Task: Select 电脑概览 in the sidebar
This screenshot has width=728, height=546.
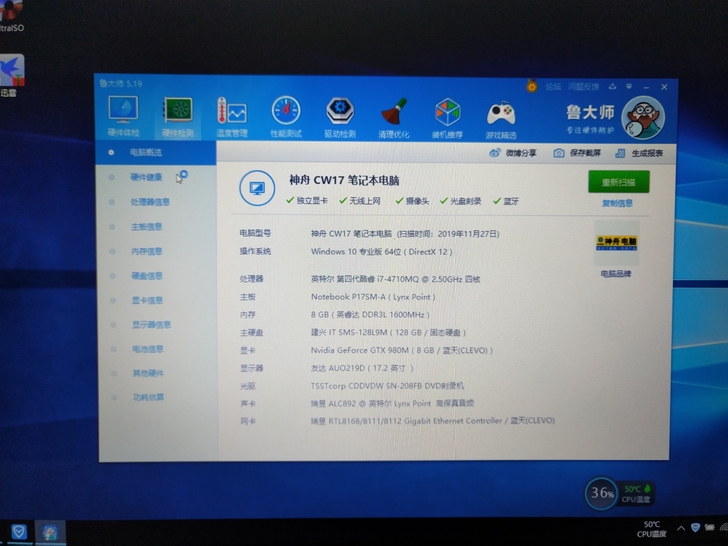Action: coord(156,152)
